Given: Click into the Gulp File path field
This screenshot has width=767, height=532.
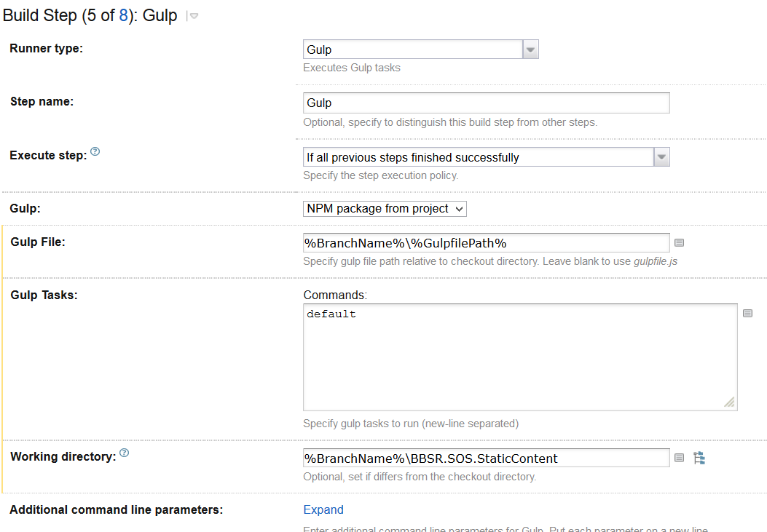Looking at the screenshot, I should click(x=486, y=243).
